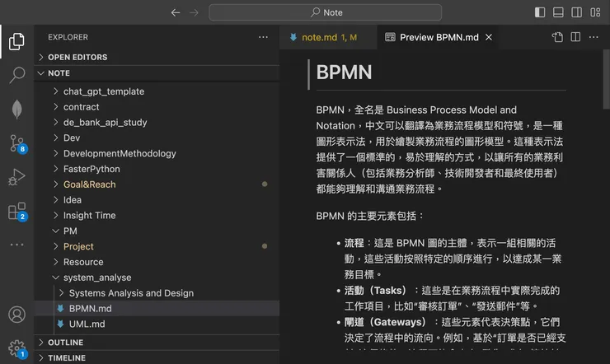Open the BPMN.md file
This screenshot has width=610, height=364.
(x=157, y=309)
